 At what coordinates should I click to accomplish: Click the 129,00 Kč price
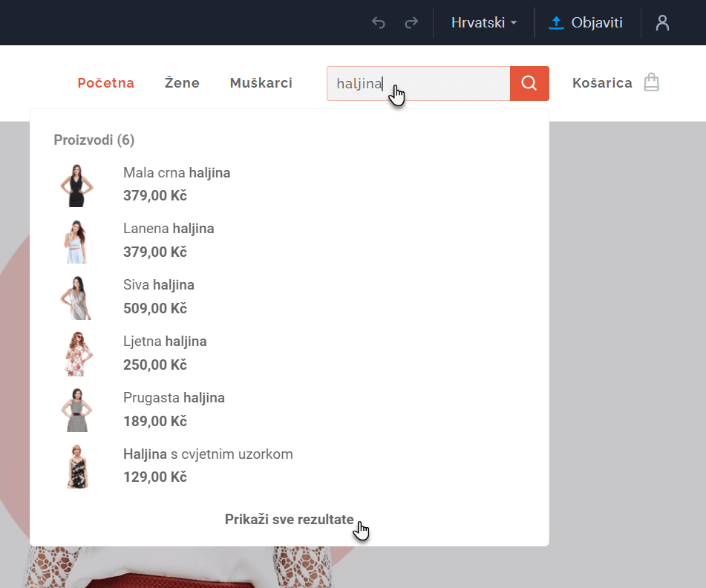coord(155,477)
